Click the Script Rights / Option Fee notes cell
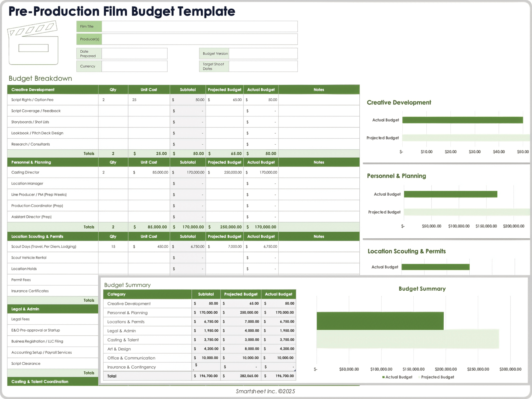This screenshot has height=399, width=532. (319, 100)
